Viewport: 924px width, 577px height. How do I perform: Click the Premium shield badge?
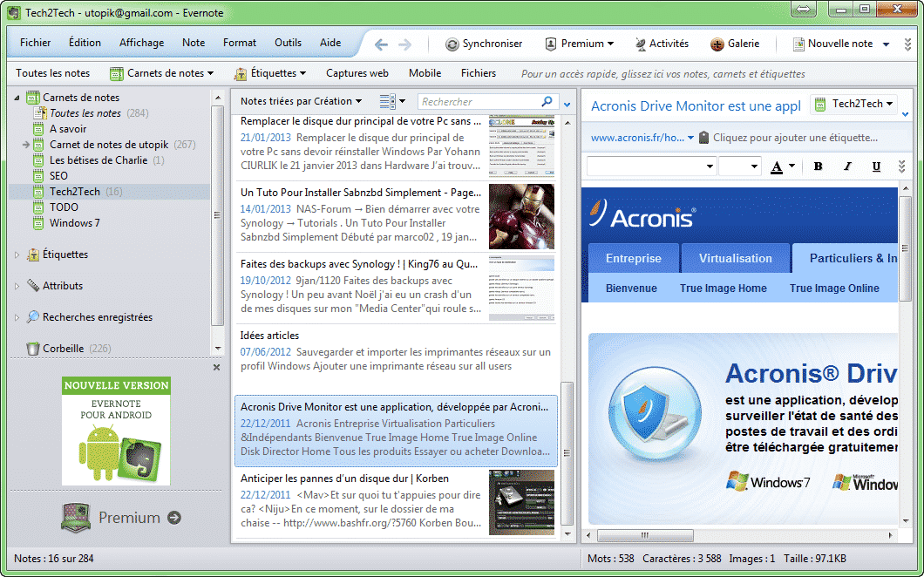click(x=76, y=518)
